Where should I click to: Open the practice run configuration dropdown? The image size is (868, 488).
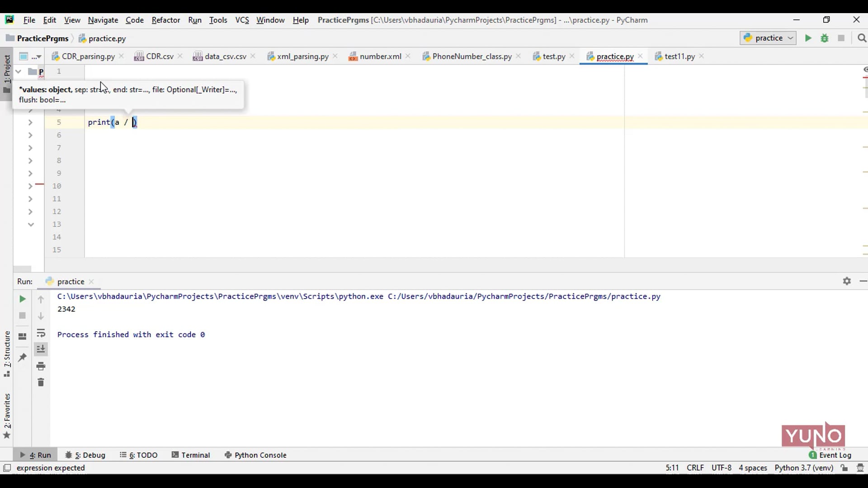pos(768,38)
